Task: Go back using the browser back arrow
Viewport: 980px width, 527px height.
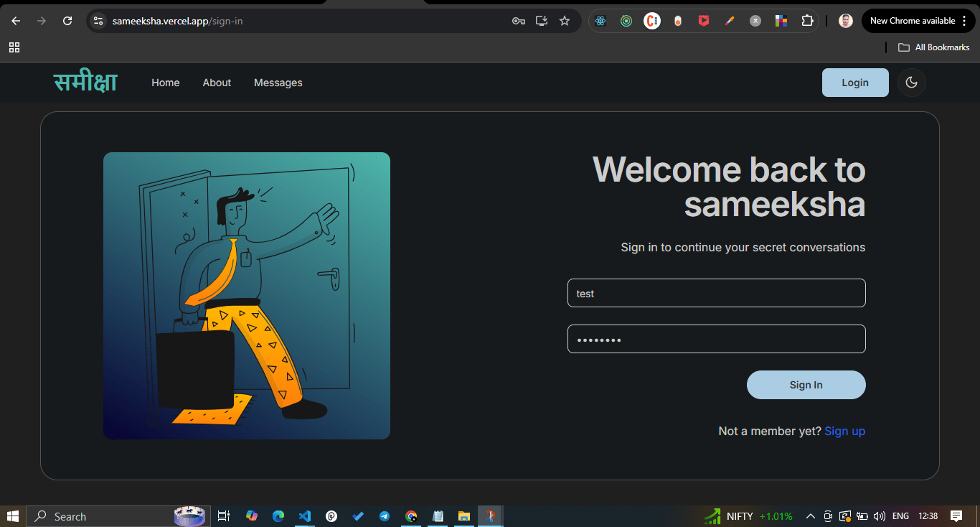Action: pos(16,21)
